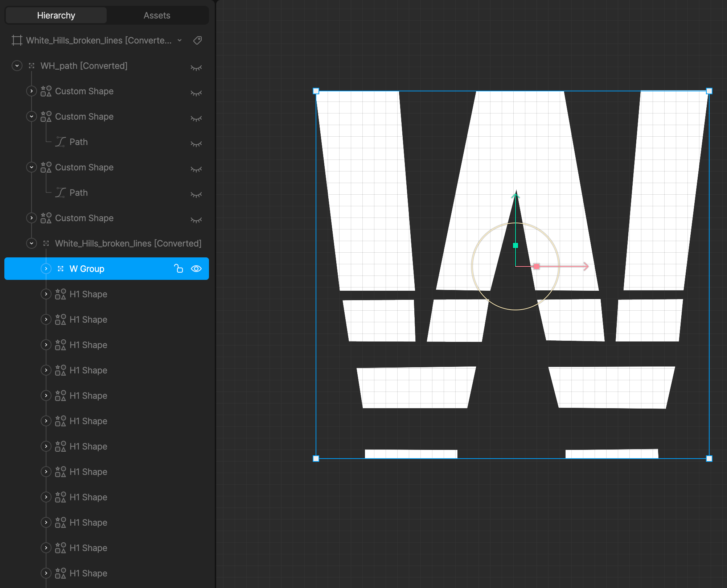
Task: Click the tag icon beside artboard name
Action: point(197,40)
